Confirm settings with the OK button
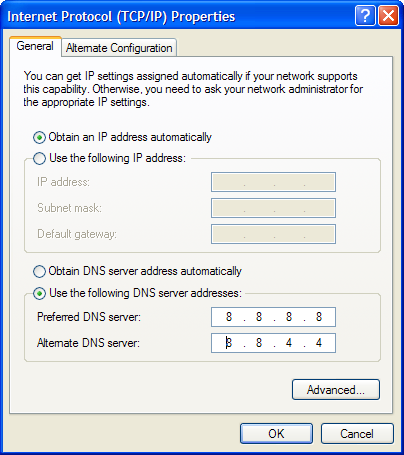 coord(276,434)
